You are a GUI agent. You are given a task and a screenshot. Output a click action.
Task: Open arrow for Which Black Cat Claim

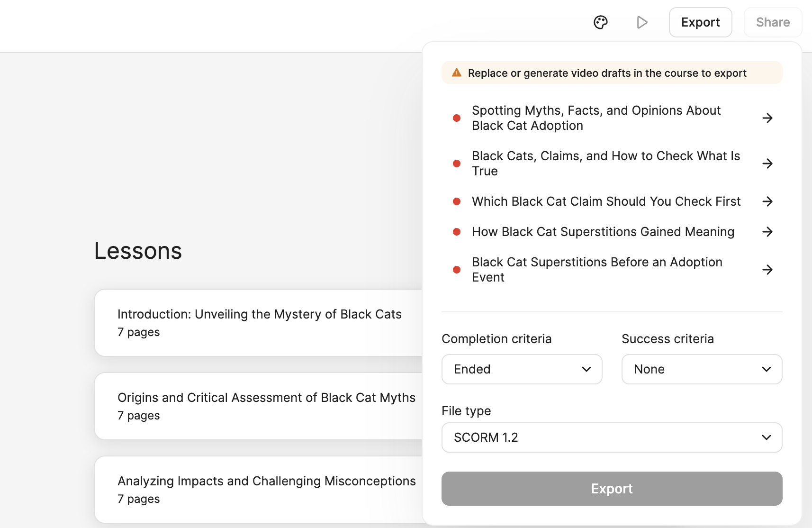[x=767, y=201]
